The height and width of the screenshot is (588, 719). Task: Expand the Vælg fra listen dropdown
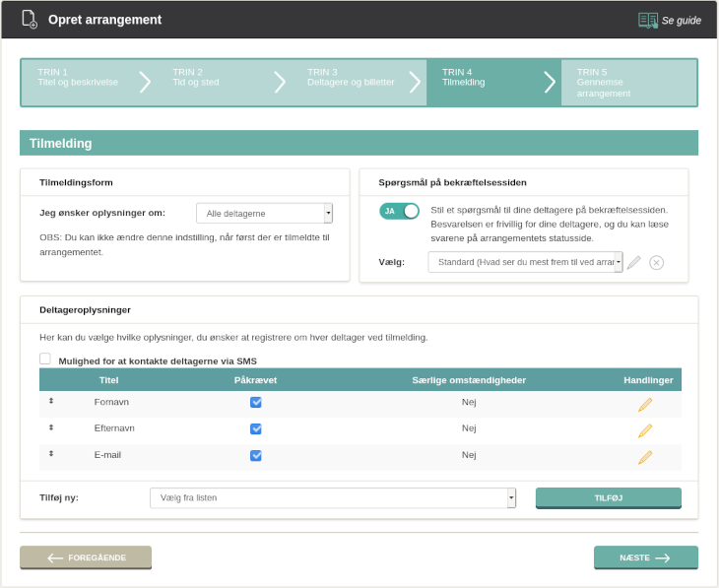click(x=333, y=498)
